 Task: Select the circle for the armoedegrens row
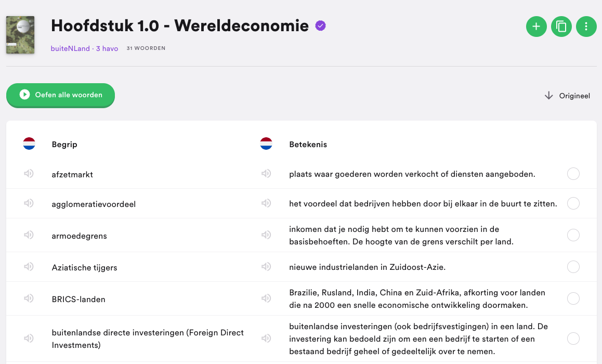[x=573, y=235]
